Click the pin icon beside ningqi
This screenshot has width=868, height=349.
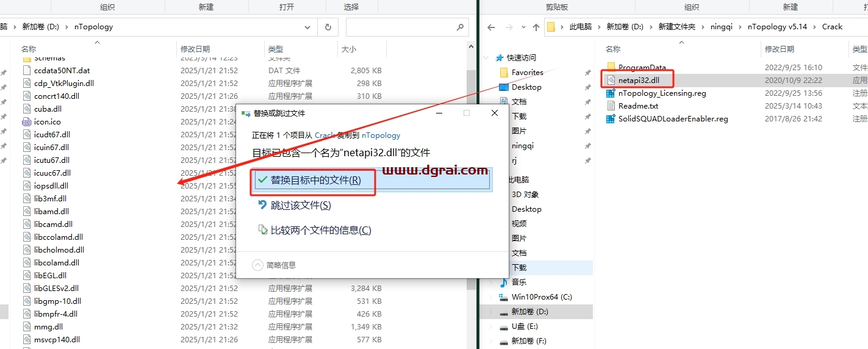click(x=587, y=146)
